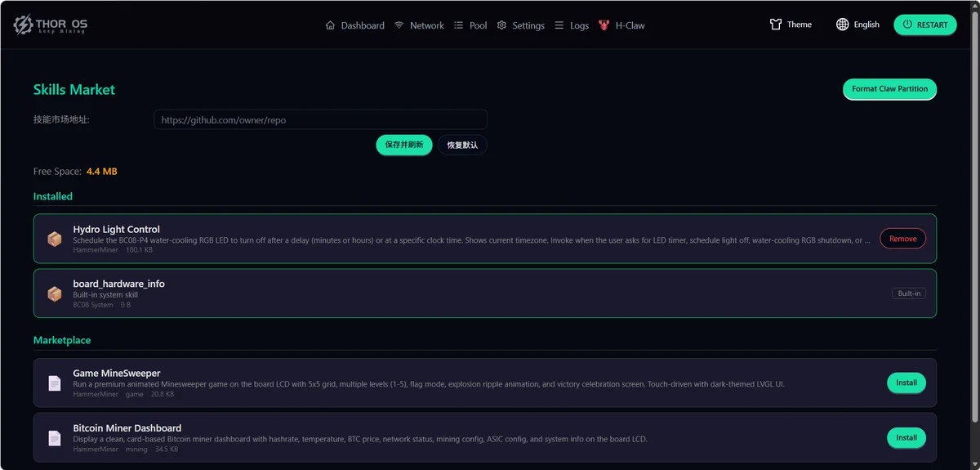Click the 4.4 MB free space value
Viewport: 980px width, 470px height.
pos(102,172)
